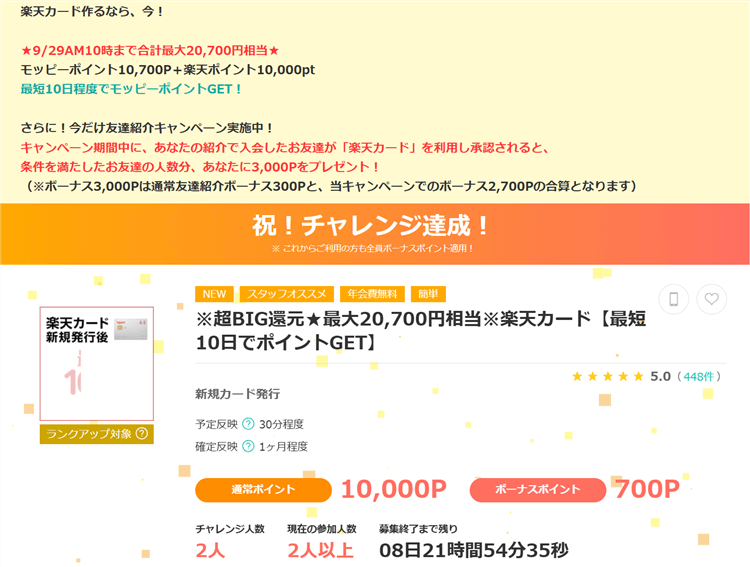Viewport: 750px width, 567px height.
Task: Select the 年会費無料 tag
Action: tap(371, 294)
